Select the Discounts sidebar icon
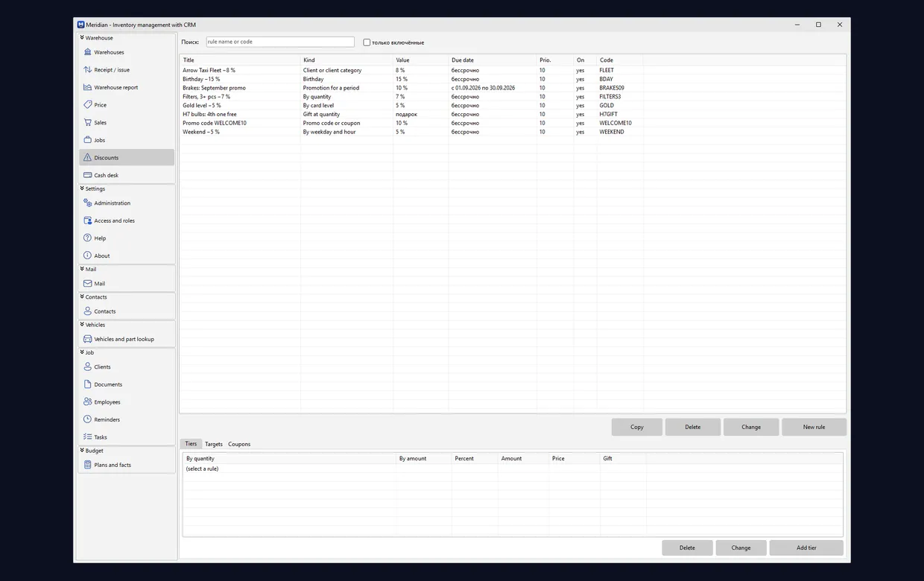Screen dimensions: 924x581 pyautogui.click(x=87, y=157)
